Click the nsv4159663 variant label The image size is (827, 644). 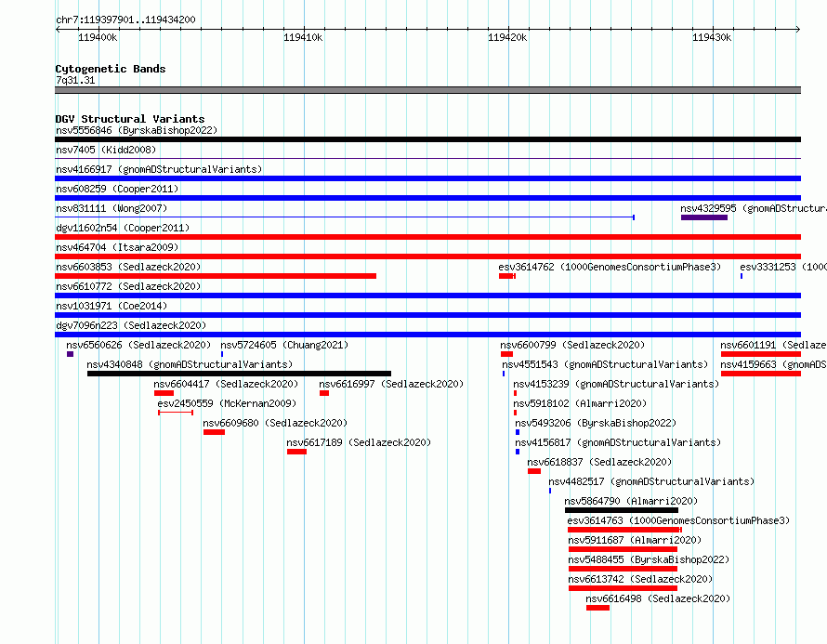(x=773, y=364)
